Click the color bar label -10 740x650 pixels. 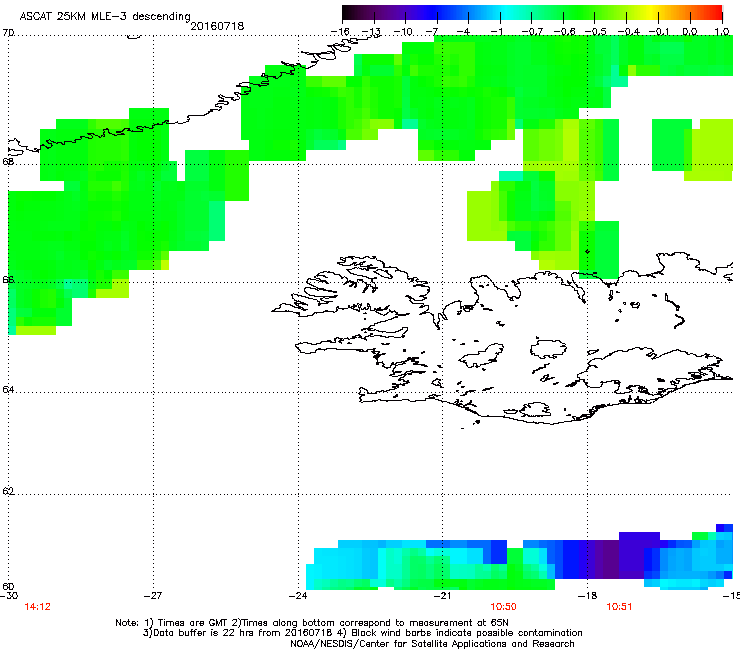pos(403,32)
